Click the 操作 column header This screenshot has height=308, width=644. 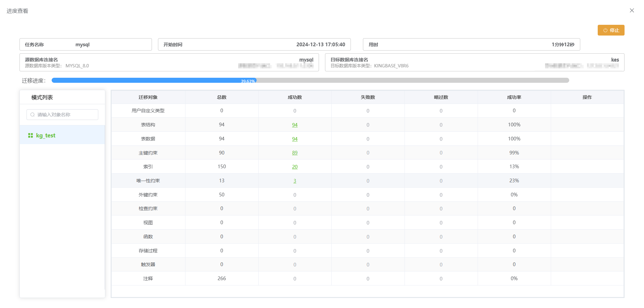pos(587,97)
